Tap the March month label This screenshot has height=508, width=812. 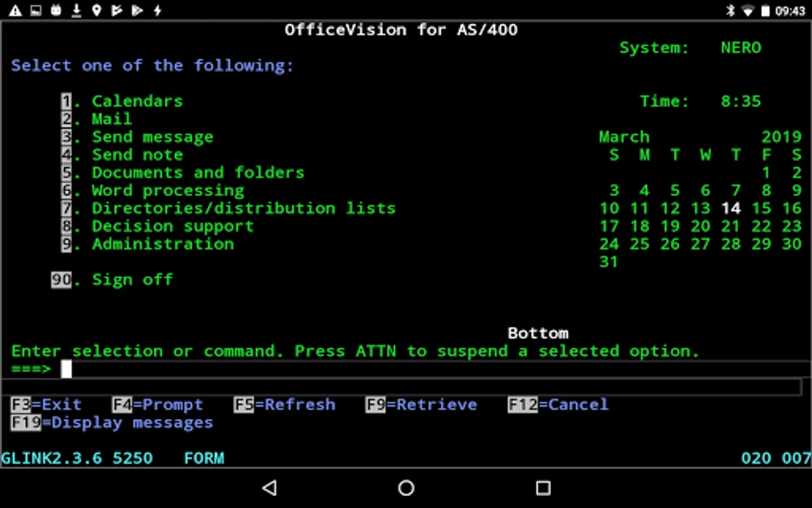[x=624, y=137]
